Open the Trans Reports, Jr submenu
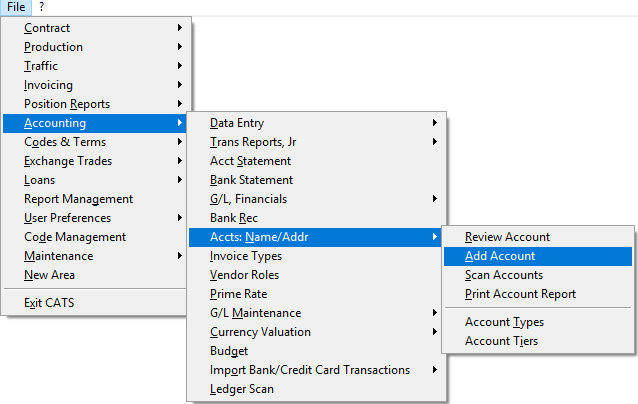Viewport: 638px width, 404px height. 316,142
